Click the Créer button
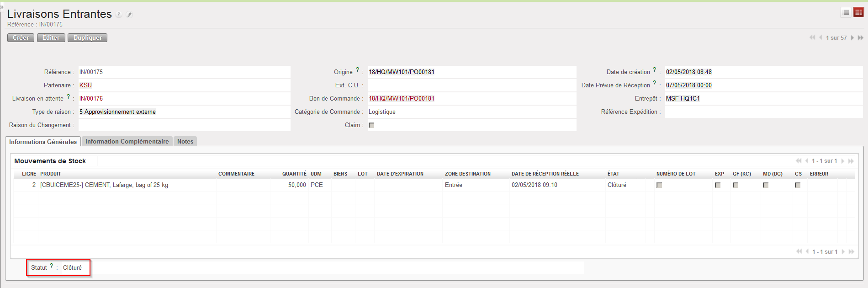Viewport: 868px width, 288px height. 21,37
